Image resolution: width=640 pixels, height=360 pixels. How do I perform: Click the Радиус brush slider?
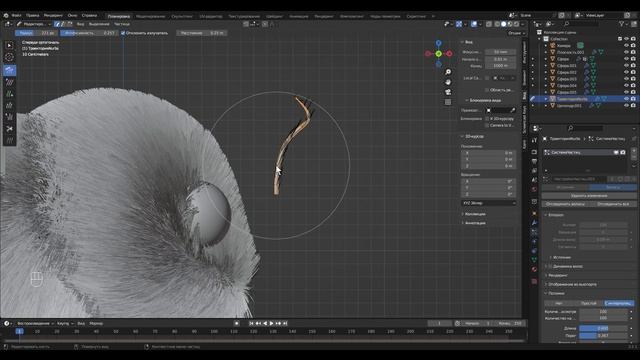(36, 33)
